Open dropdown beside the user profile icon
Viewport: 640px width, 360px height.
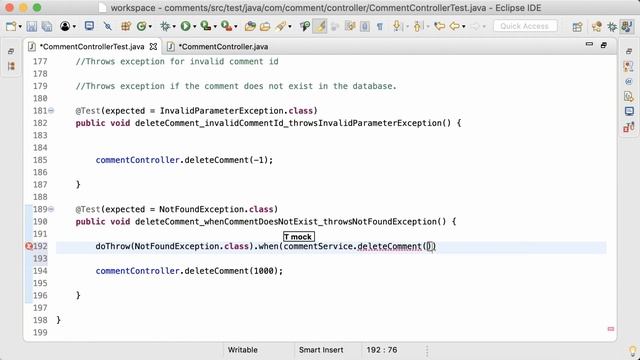click(x=74, y=27)
